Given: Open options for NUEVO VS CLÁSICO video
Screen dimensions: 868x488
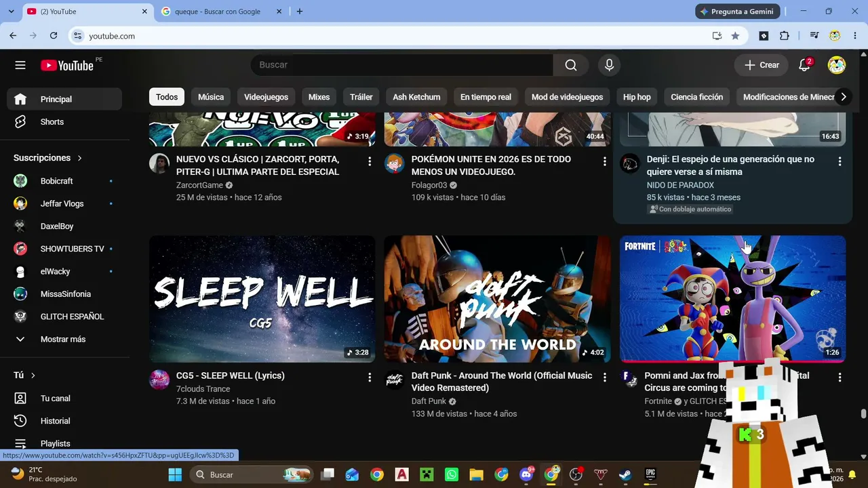Looking at the screenshot, I should [370, 161].
